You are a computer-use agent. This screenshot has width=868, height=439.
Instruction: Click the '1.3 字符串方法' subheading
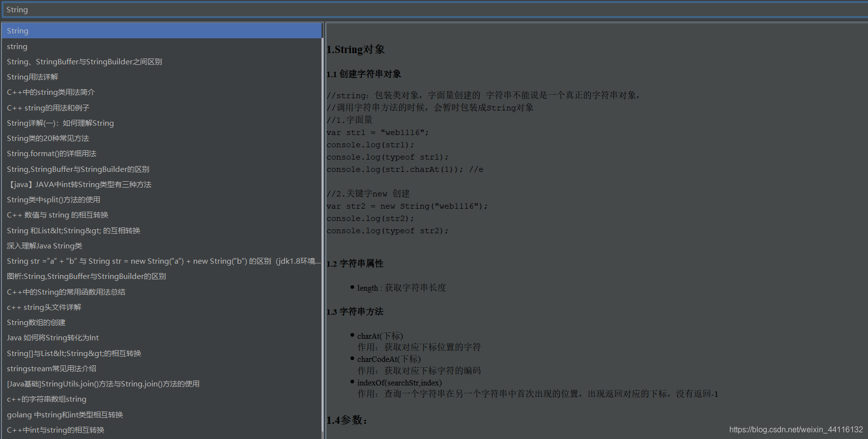[355, 312]
